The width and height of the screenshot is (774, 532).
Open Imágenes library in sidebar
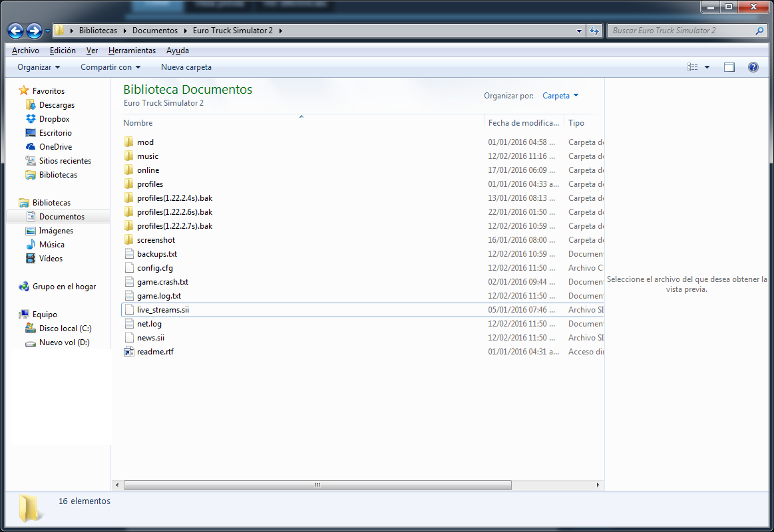click(x=56, y=230)
